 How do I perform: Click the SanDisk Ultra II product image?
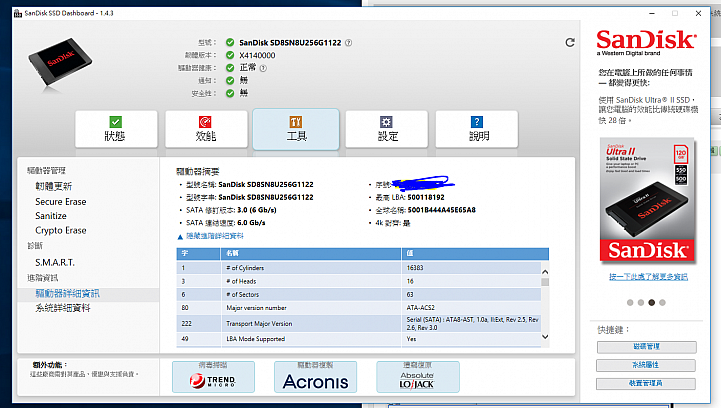(x=647, y=200)
